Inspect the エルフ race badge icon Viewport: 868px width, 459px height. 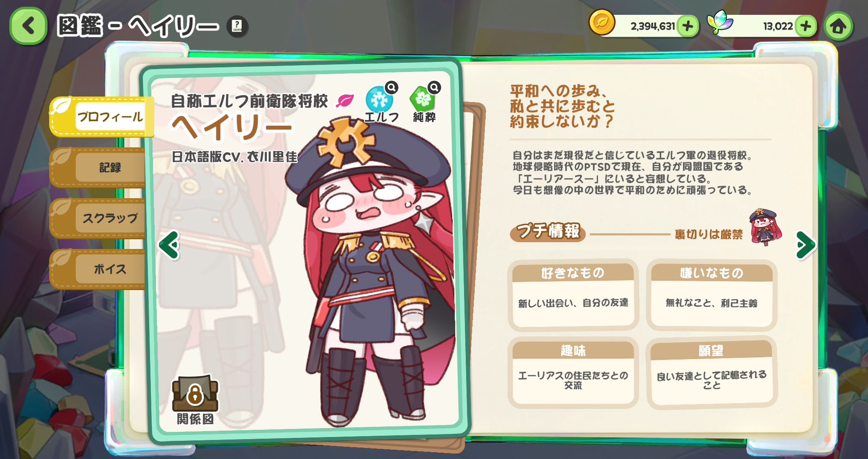coord(381,99)
